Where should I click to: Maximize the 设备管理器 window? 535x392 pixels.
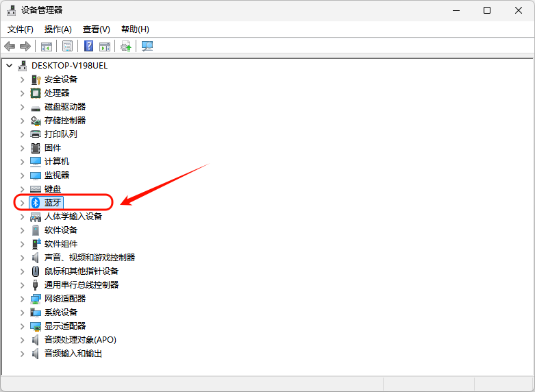click(x=487, y=10)
